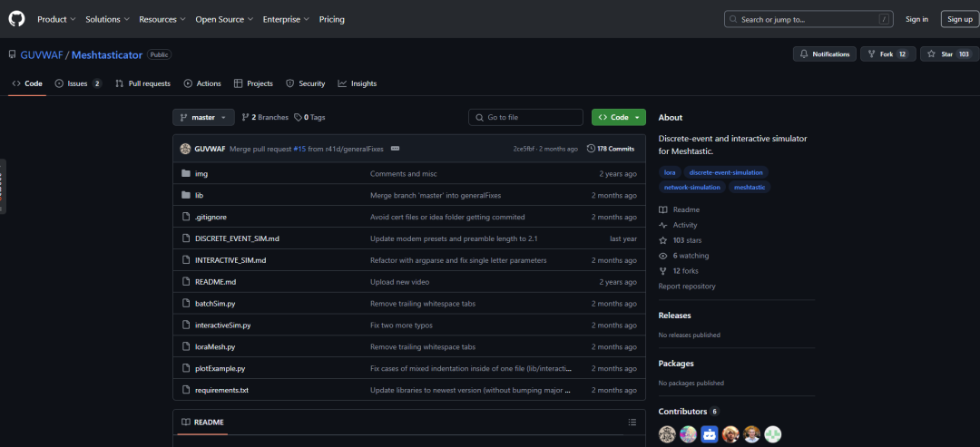The width and height of the screenshot is (980, 447).
Task: Switch to the Projects tab
Action: pyautogui.click(x=253, y=83)
